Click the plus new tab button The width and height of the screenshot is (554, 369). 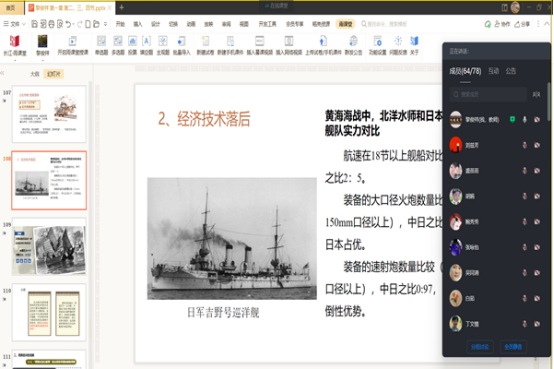(121, 7)
